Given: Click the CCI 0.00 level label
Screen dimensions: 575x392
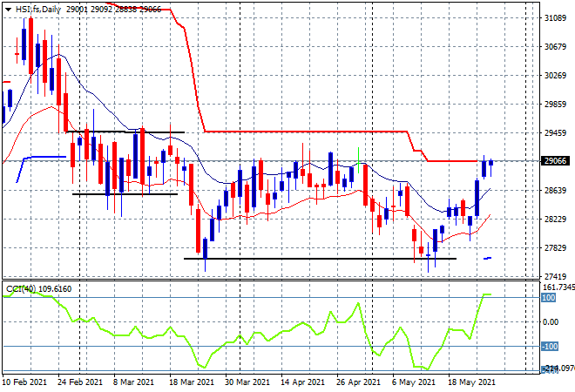Looking at the screenshot, I should (x=550, y=322).
